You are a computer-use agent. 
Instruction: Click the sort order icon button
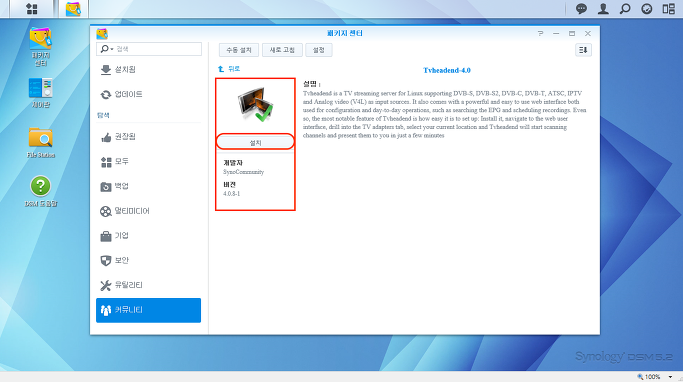click(583, 50)
